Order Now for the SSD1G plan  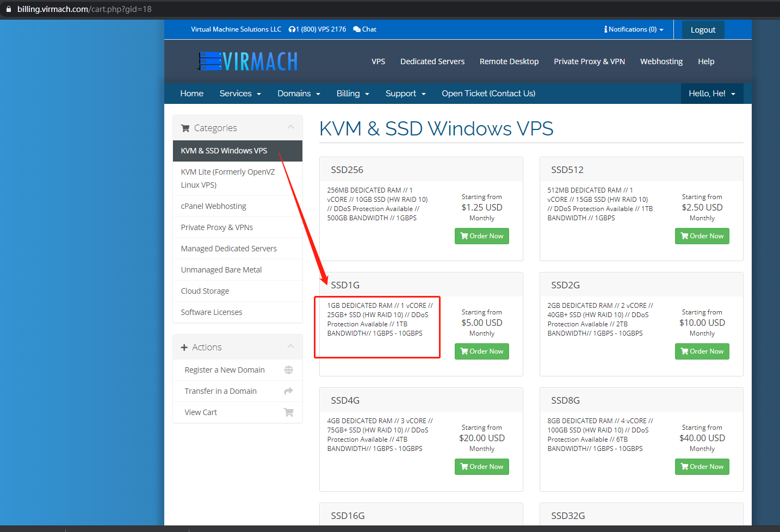click(482, 351)
